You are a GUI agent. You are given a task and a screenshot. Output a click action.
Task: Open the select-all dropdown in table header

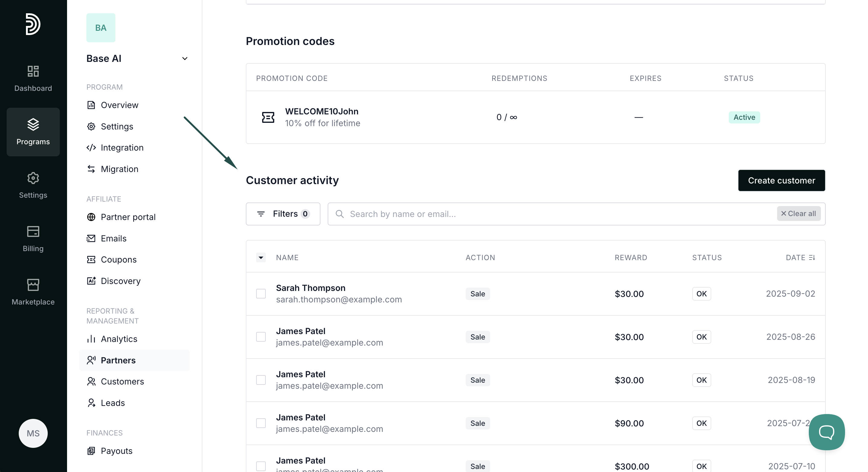[x=261, y=257]
